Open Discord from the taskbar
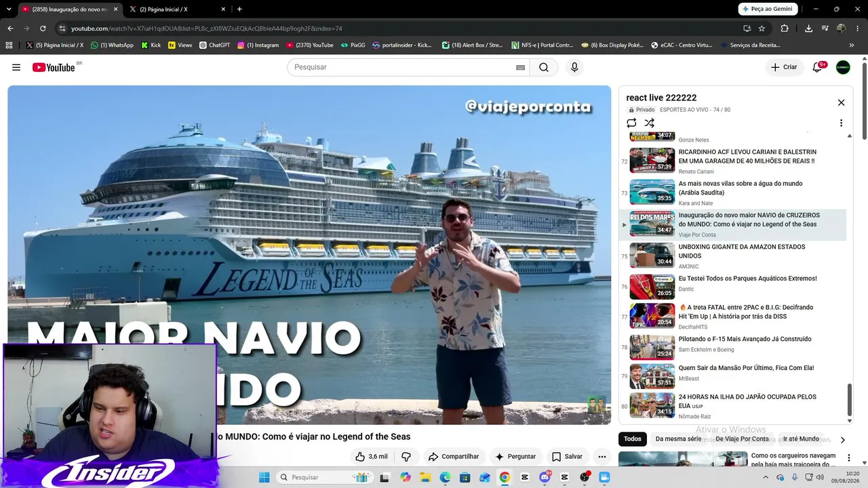 (x=545, y=477)
